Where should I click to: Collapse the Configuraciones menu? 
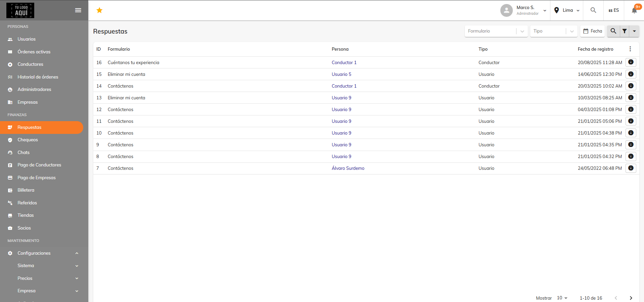pyautogui.click(x=44, y=253)
